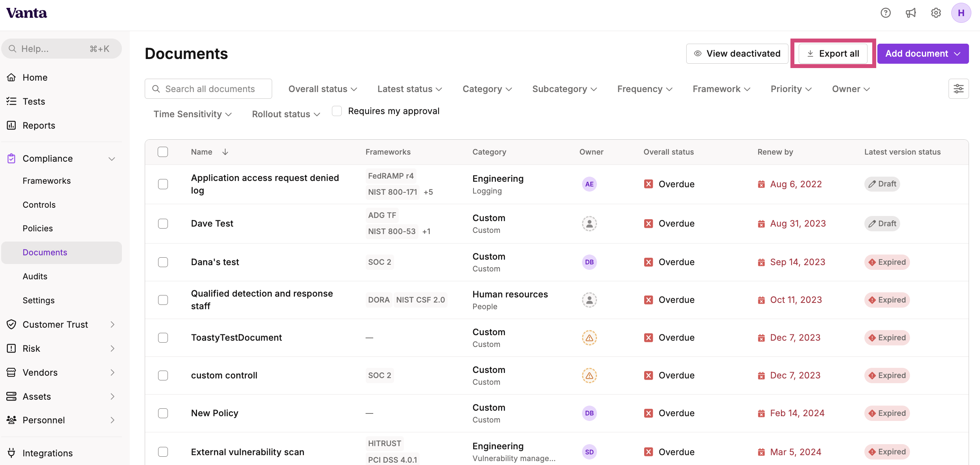This screenshot has width=980, height=465.
Task: Enable Requires my approval checkbox
Action: coord(337,111)
